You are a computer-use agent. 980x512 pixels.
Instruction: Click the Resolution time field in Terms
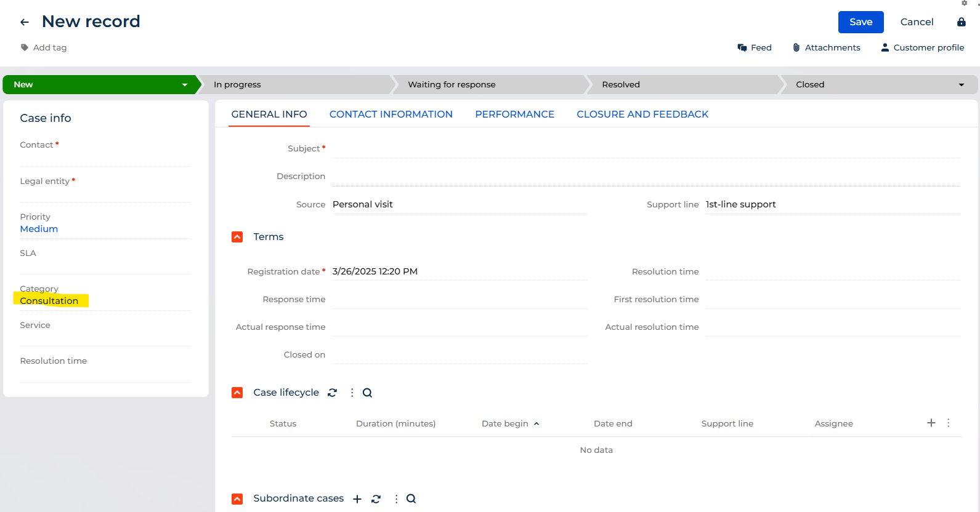pos(833,271)
